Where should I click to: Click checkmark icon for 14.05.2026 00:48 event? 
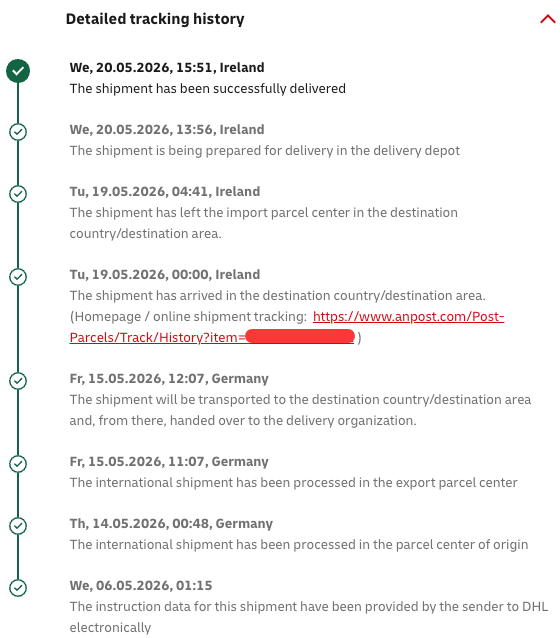tap(18, 526)
